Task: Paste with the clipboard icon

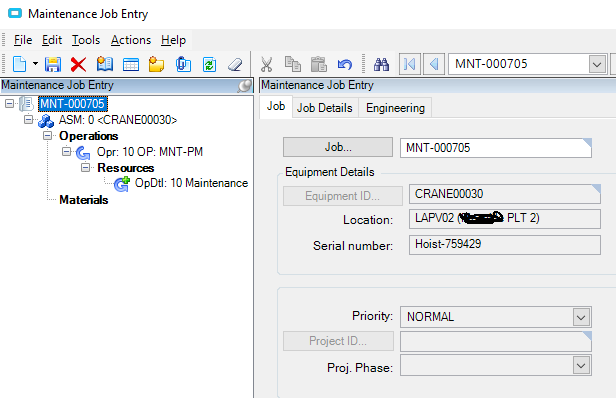Action: point(319,64)
